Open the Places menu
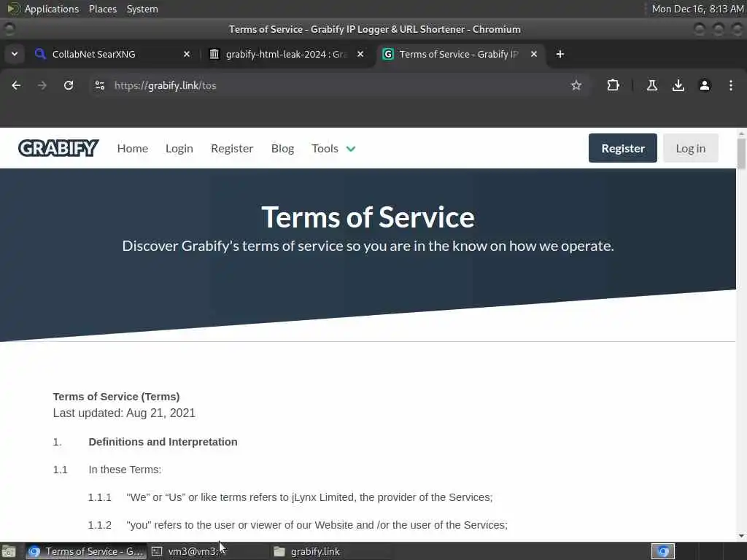747x560 pixels. pos(102,9)
